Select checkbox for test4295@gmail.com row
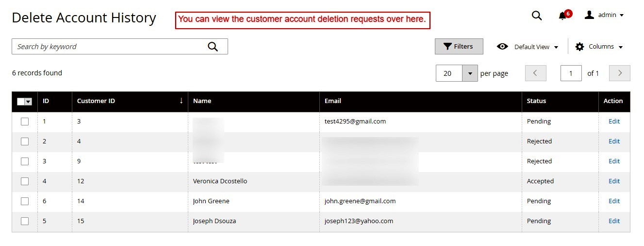This screenshot has width=644, height=246. pos(25,122)
